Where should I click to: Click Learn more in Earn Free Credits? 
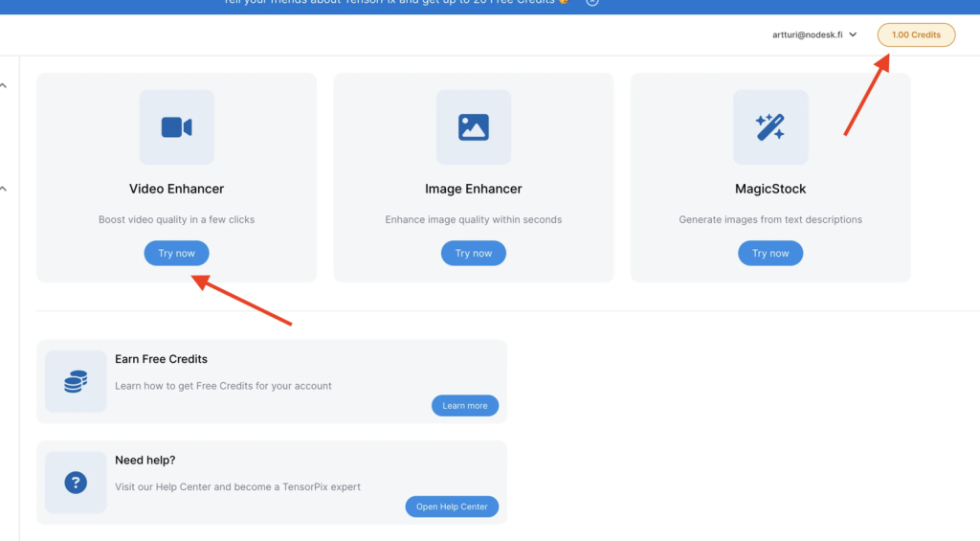[x=465, y=406]
